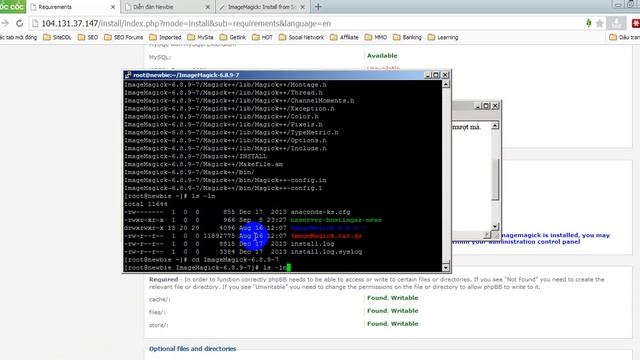Open the HOT bookmarks folder
The height and width of the screenshot is (360, 640).
pos(262,37)
